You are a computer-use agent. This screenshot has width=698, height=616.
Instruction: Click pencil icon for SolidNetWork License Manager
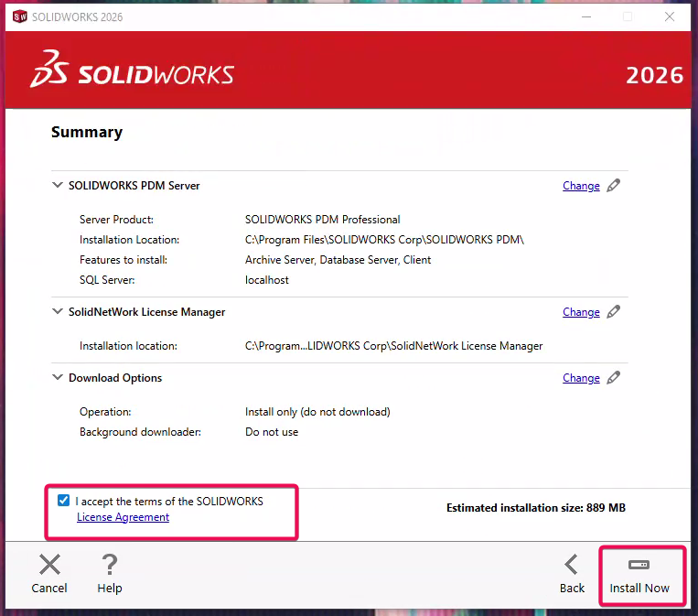click(614, 311)
